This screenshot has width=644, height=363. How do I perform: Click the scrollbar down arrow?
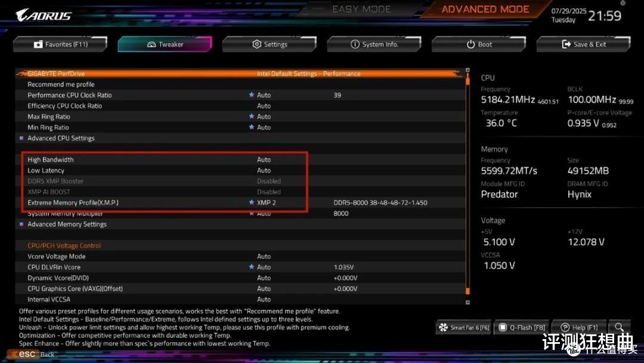(x=467, y=302)
